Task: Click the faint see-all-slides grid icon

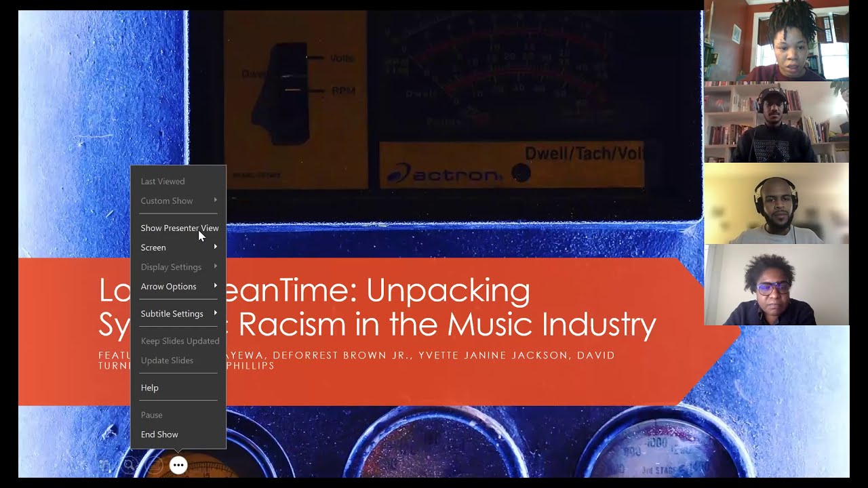Action: 104,465
